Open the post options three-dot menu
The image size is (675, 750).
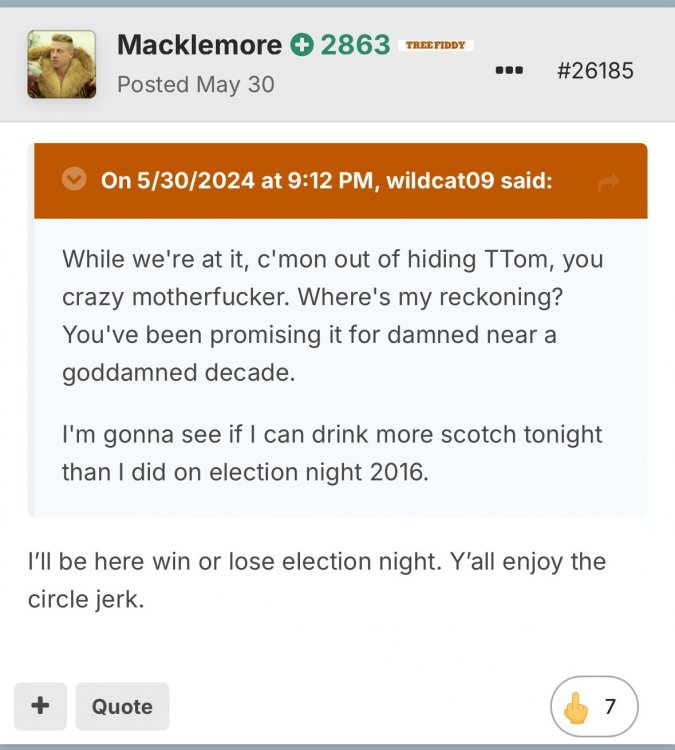(x=509, y=71)
